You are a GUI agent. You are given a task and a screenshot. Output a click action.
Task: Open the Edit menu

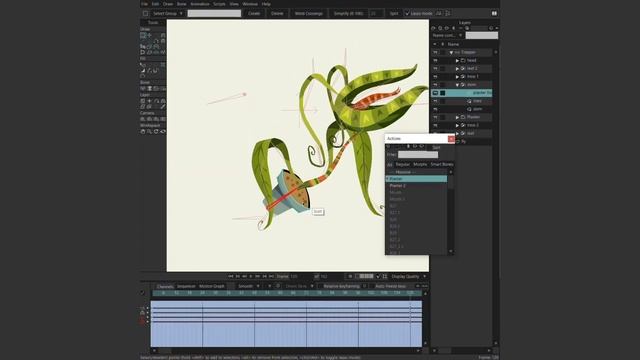tap(156, 4)
